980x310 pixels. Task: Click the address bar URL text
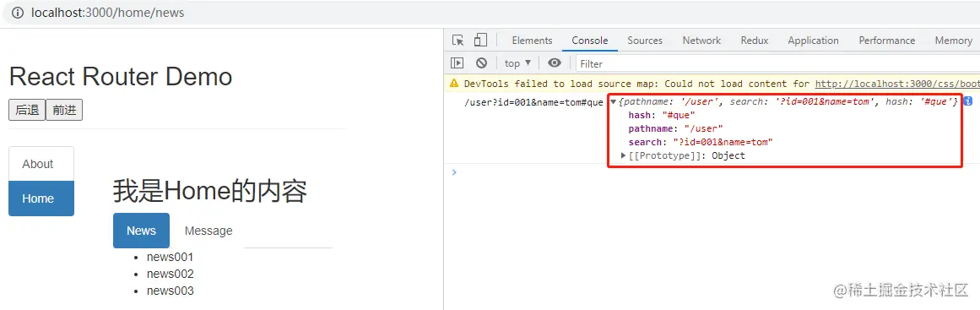pos(107,13)
